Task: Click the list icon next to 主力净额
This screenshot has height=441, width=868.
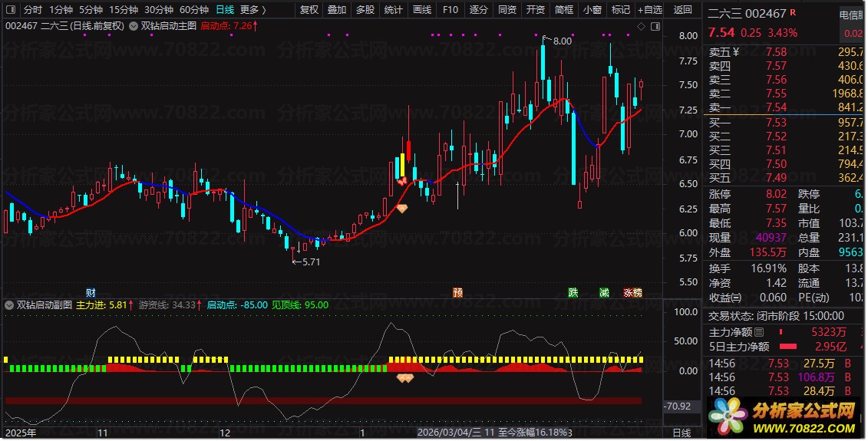Action: point(760,332)
